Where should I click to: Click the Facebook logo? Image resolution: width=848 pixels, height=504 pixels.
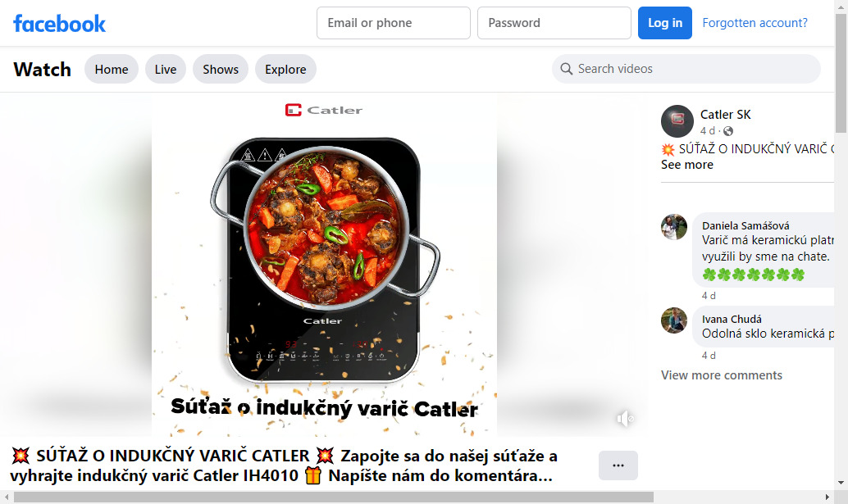60,24
